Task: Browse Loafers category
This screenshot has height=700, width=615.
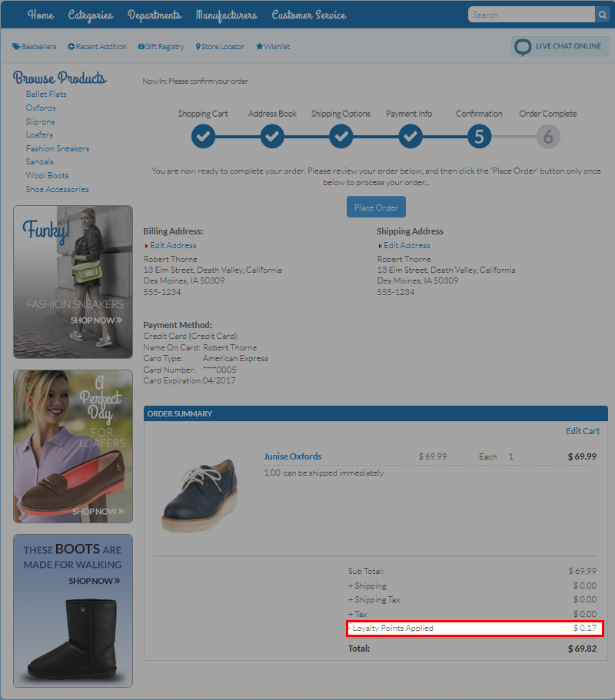Action: (39, 134)
